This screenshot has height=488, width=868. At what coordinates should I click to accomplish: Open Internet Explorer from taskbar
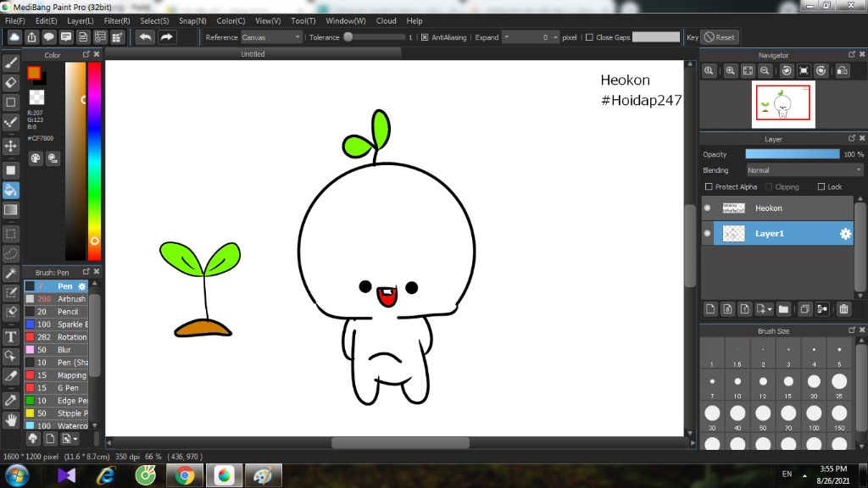pos(105,476)
